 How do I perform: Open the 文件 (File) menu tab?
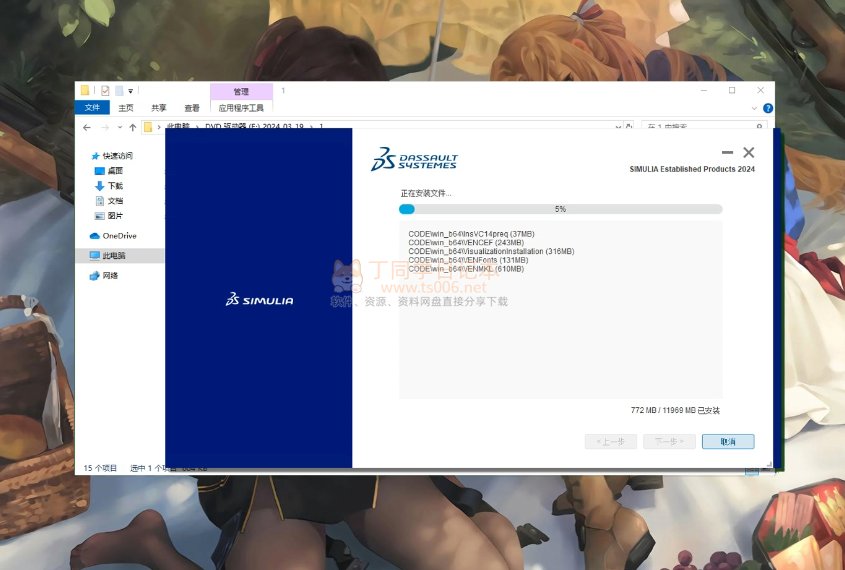(x=92, y=108)
